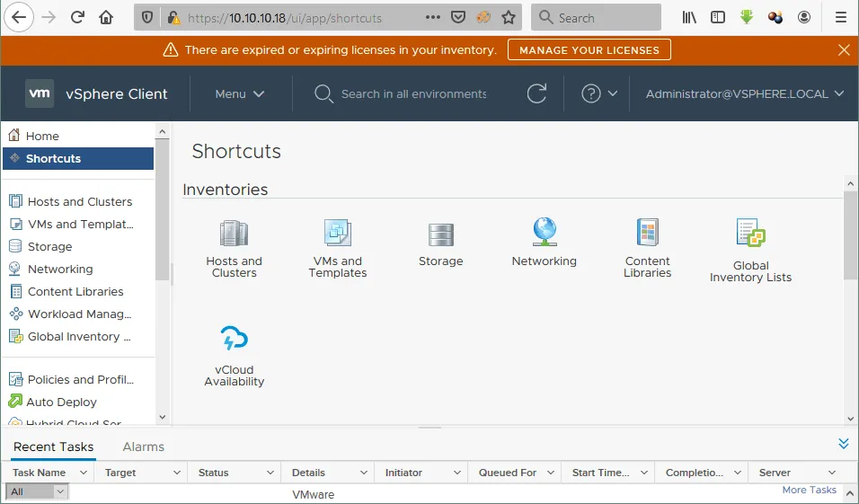This screenshot has height=504, width=859.
Task: Collapse the Recent Tasks panel with double chevron
Action: [843, 444]
